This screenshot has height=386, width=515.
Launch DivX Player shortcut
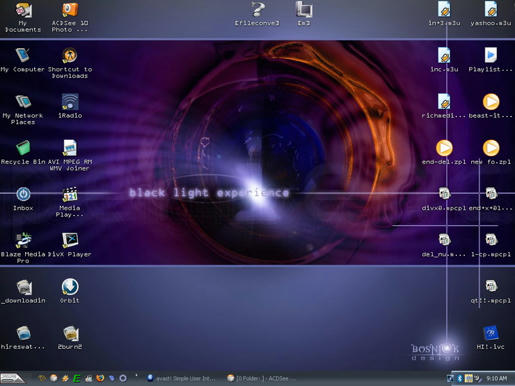click(x=70, y=245)
